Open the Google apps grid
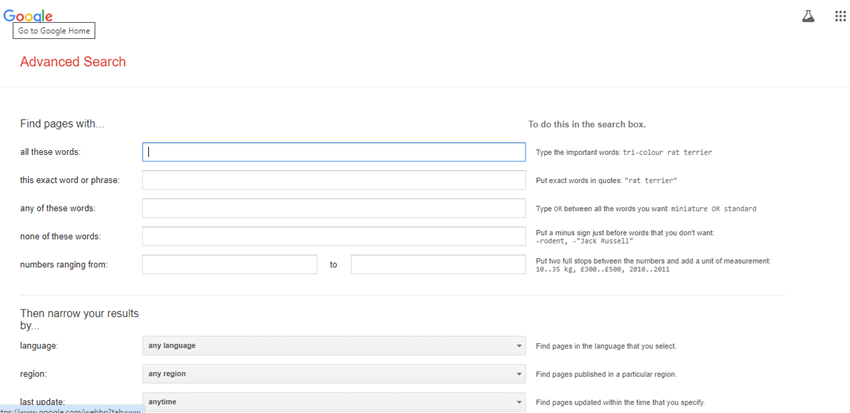 [840, 16]
